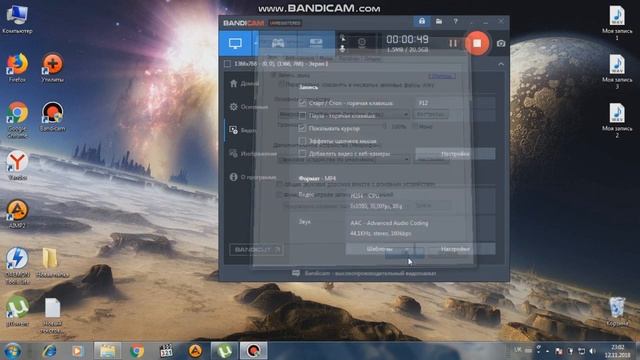Toggle Start/Stop hotkey checkbox

pos(302,103)
